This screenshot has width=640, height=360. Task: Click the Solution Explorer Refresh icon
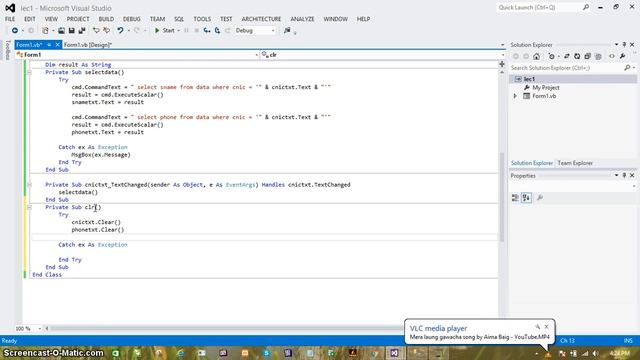tap(577, 56)
